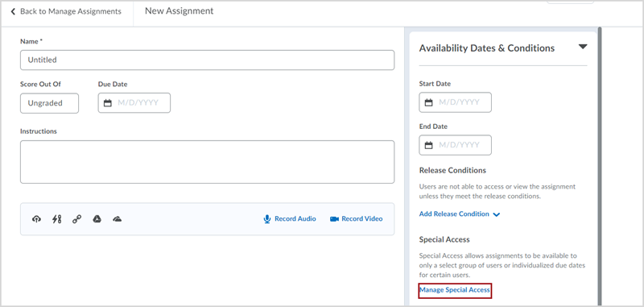Click the Record Video button
Viewport: 644px width, 307px height.
[x=356, y=218]
